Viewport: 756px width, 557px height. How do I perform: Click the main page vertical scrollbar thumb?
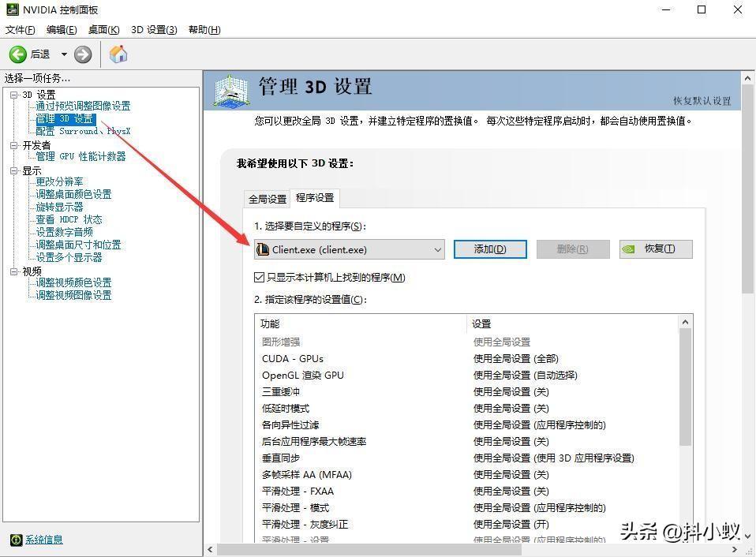[748, 189]
